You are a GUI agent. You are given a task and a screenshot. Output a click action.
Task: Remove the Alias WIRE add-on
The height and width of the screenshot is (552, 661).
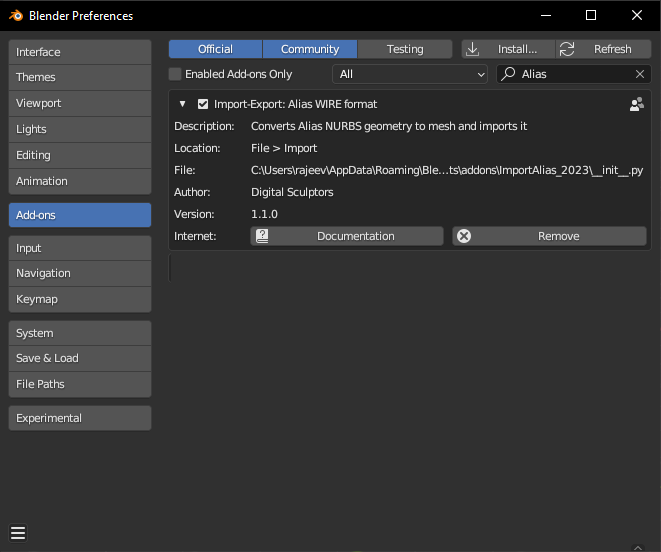549,236
